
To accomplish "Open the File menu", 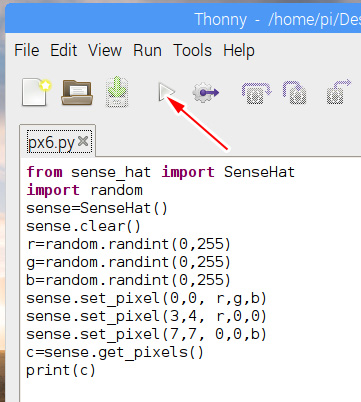I will [x=27, y=51].
